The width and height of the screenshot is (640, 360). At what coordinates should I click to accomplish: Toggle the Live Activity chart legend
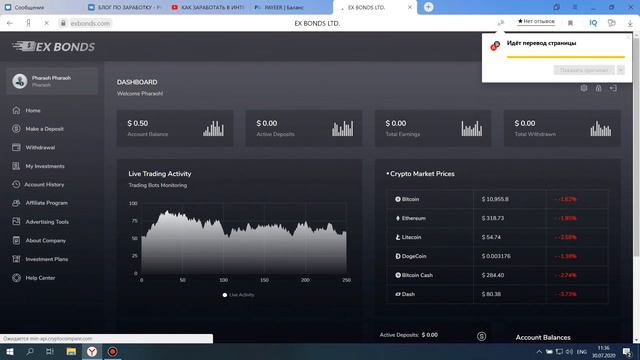tap(239, 295)
